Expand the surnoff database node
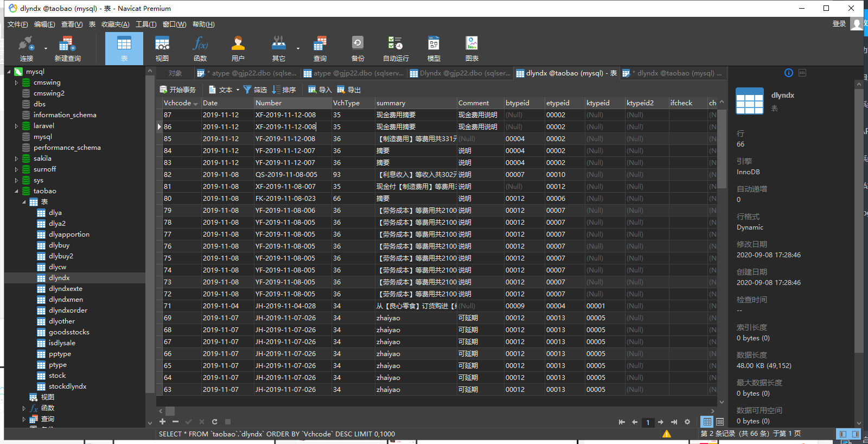The width and height of the screenshot is (868, 444). pos(16,169)
